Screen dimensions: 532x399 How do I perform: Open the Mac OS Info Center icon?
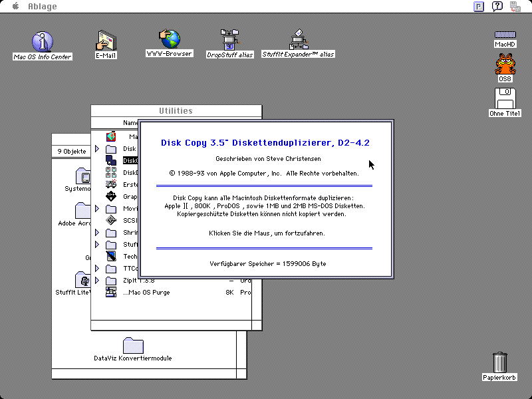coord(43,42)
